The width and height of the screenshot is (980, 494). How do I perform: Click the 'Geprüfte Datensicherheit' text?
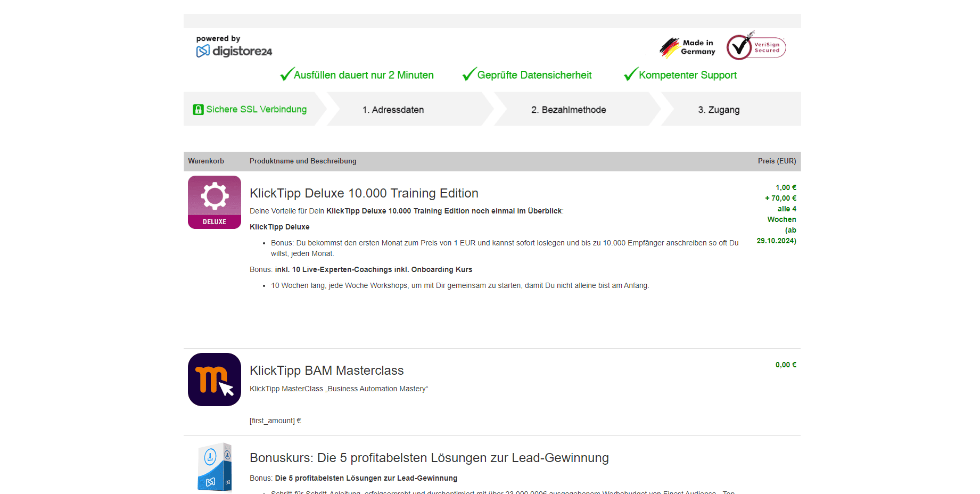coord(534,75)
